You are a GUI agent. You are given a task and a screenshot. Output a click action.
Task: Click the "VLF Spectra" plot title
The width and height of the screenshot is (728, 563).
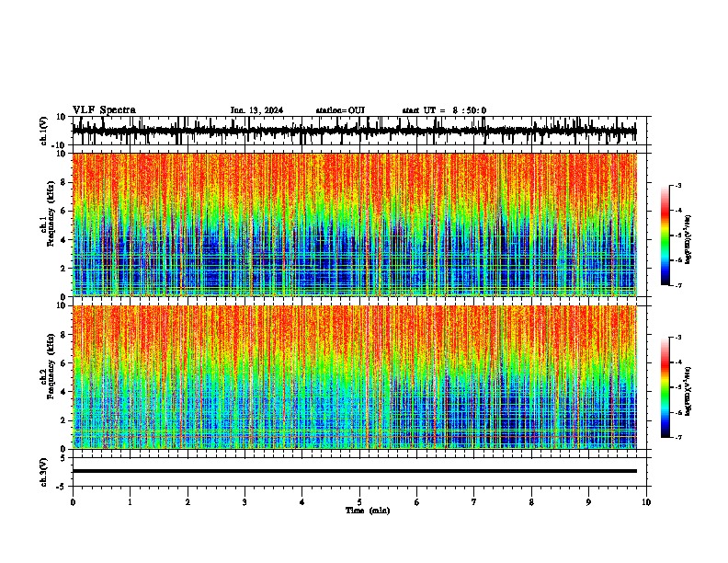104,110
